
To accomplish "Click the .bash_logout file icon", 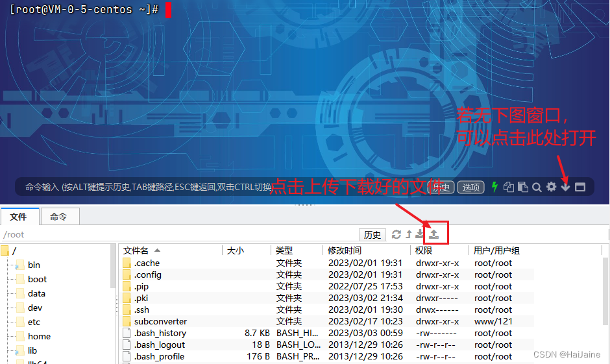I will tap(127, 345).
